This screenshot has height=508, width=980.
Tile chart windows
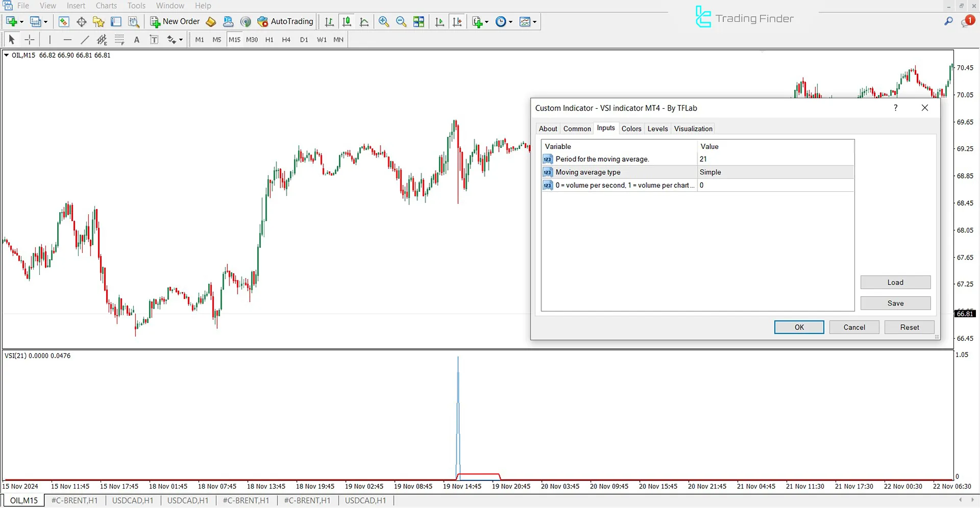(419, 21)
